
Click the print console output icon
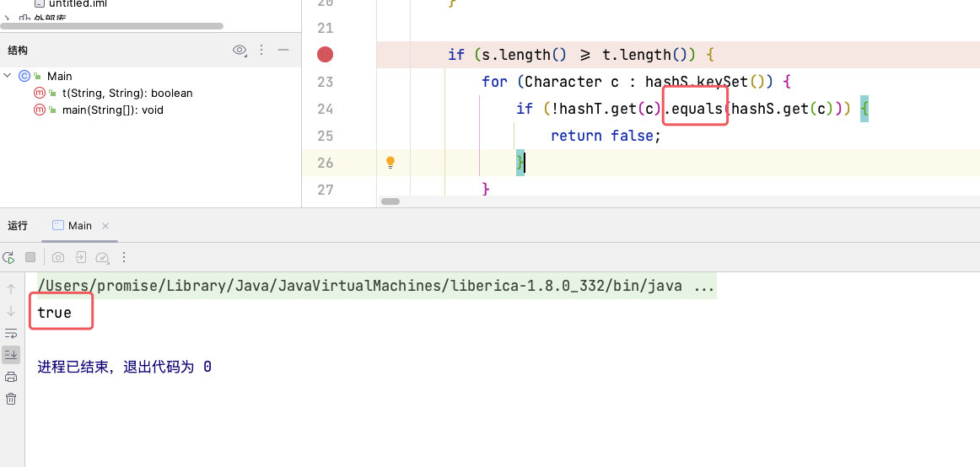click(11, 377)
